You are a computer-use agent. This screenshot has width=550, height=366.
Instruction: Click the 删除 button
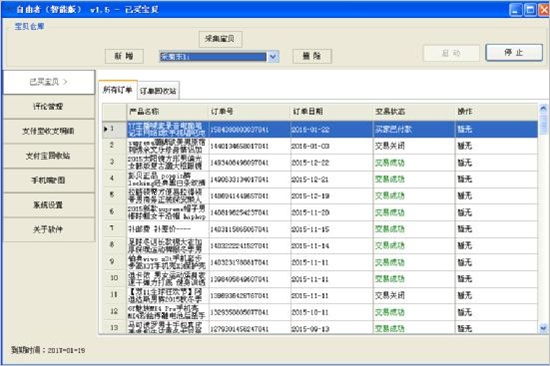click(x=312, y=56)
